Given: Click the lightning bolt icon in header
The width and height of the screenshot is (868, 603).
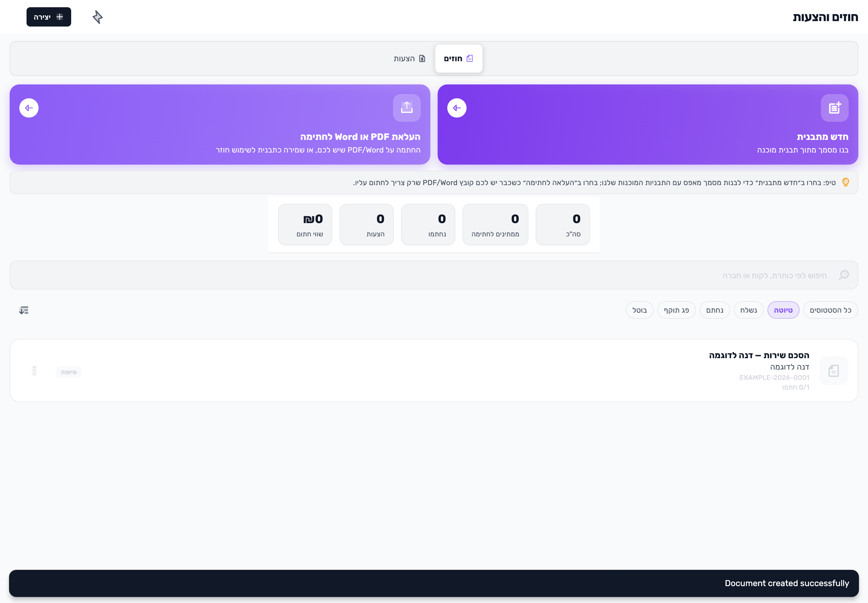Looking at the screenshot, I should coord(97,17).
